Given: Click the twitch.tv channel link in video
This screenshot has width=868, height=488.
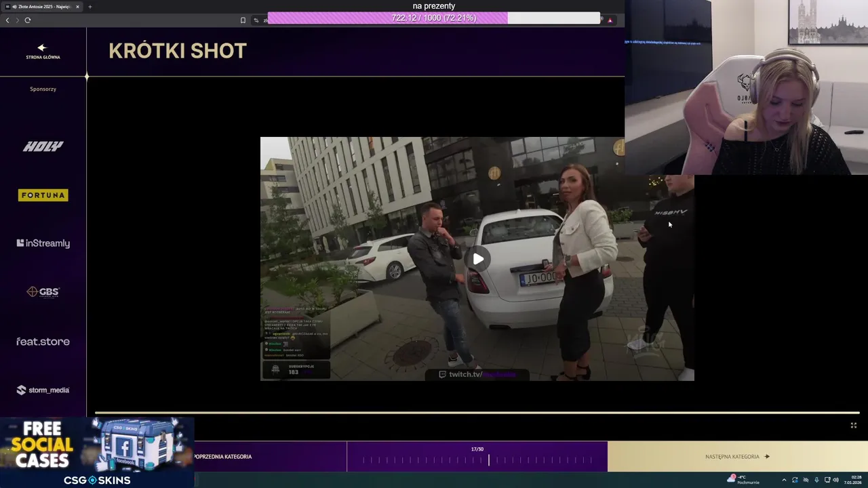Looking at the screenshot, I should [x=477, y=374].
